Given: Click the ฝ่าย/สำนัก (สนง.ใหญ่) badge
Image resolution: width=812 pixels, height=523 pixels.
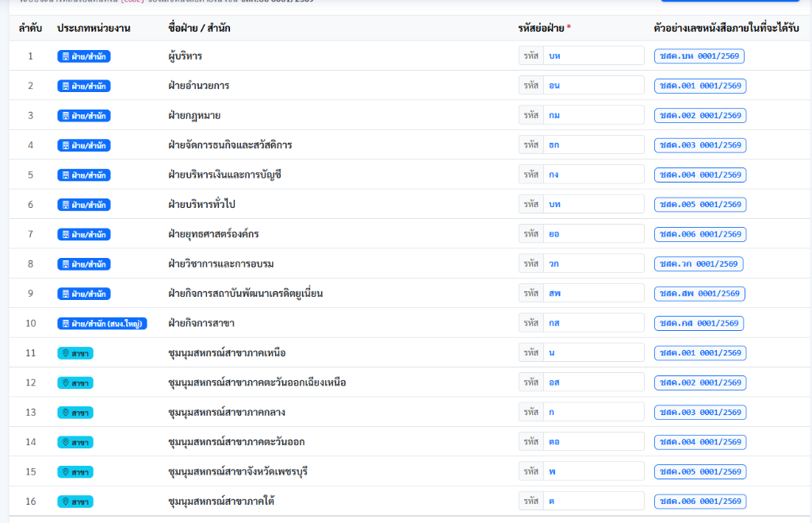Looking at the screenshot, I should point(102,324).
